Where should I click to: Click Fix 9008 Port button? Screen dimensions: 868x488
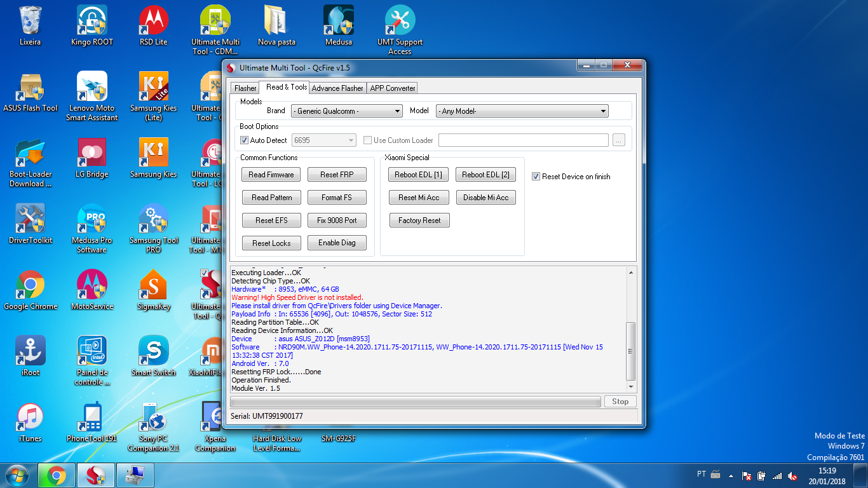[337, 220]
